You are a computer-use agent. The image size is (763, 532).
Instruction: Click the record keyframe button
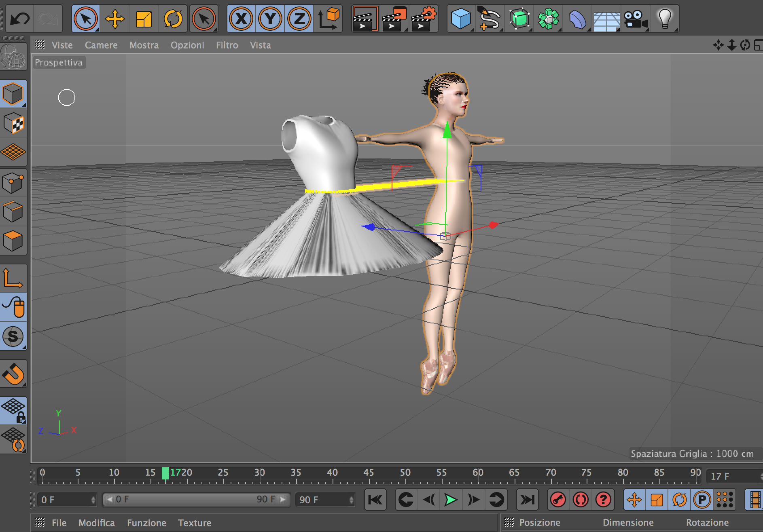[x=558, y=500]
